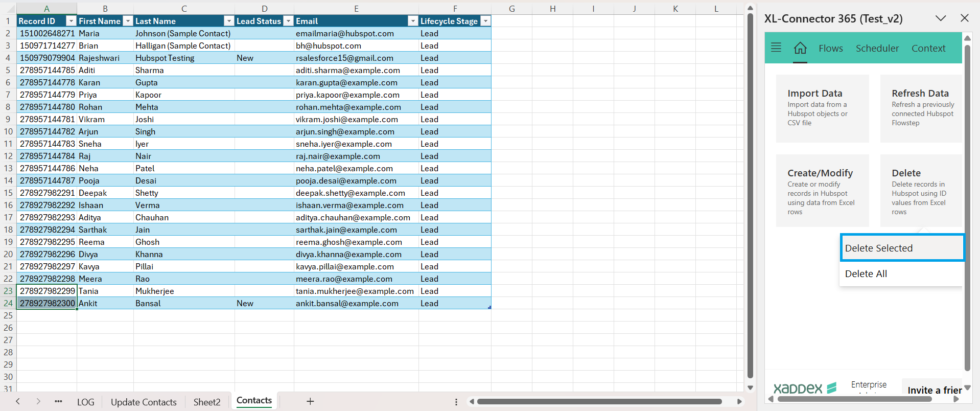Open hidden sheet tabs ellipsis menu
Image resolution: width=980 pixels, height=411 pixels.
(58, 401)
